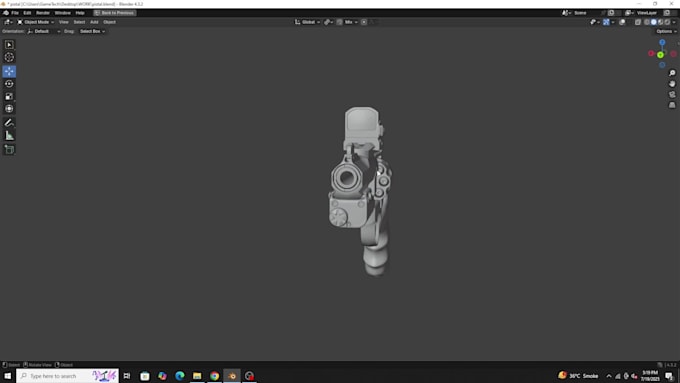Switch to solid shading mode

click(x=654, y=22)
